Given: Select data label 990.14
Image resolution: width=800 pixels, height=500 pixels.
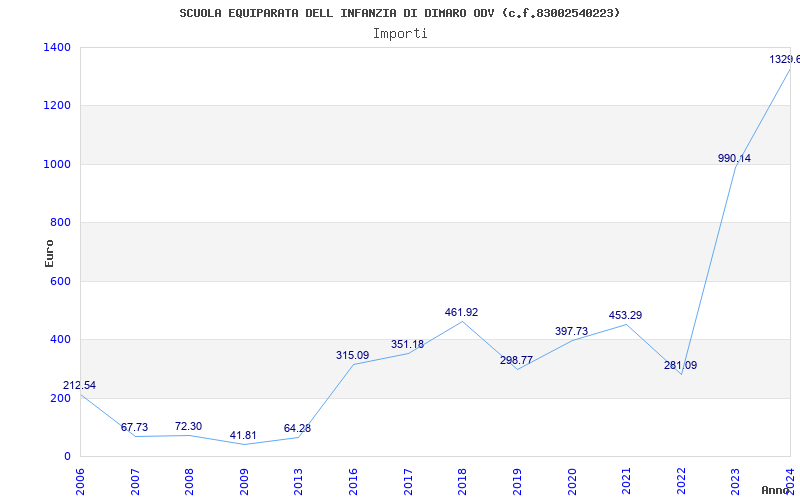Looking at the screenshot, I should click(x=734, y=158).
